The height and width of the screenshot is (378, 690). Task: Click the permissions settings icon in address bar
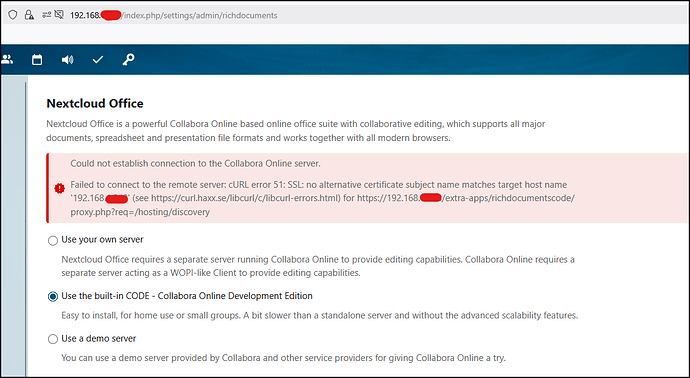[x=47, y=15]
